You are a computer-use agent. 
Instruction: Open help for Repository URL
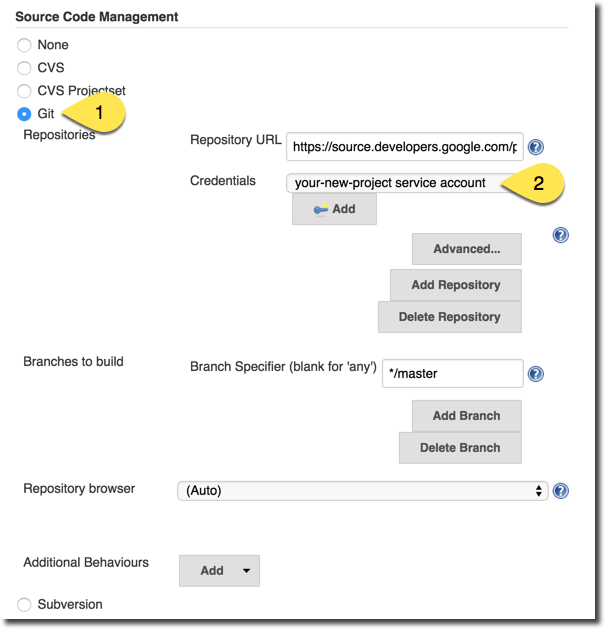point(536,147)
